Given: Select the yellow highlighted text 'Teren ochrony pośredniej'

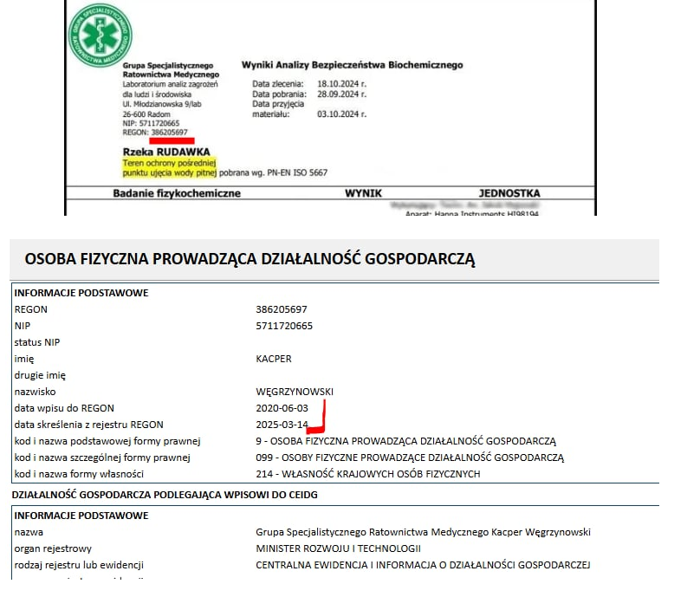Looking at the screenshot, I should coord(170,162).
